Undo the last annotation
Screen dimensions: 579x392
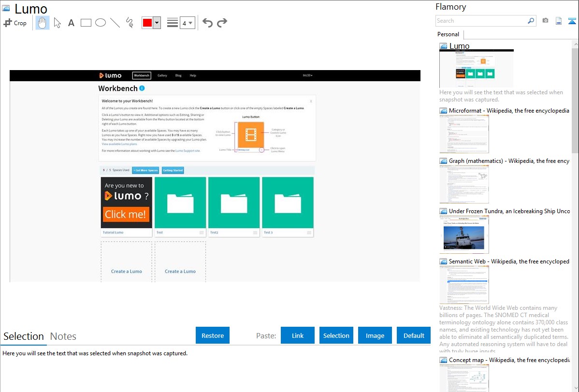207,23
